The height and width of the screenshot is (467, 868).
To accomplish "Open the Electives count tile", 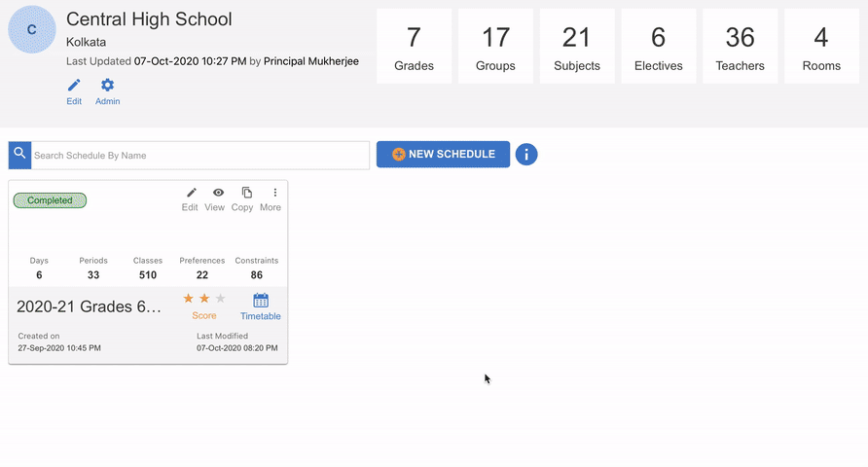I will (659, 46).
